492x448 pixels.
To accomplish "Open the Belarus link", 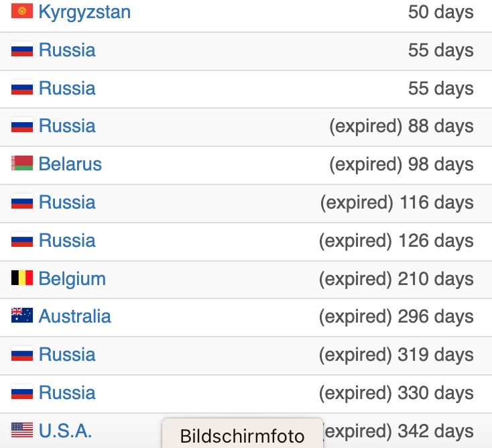I will pos(70,164).
